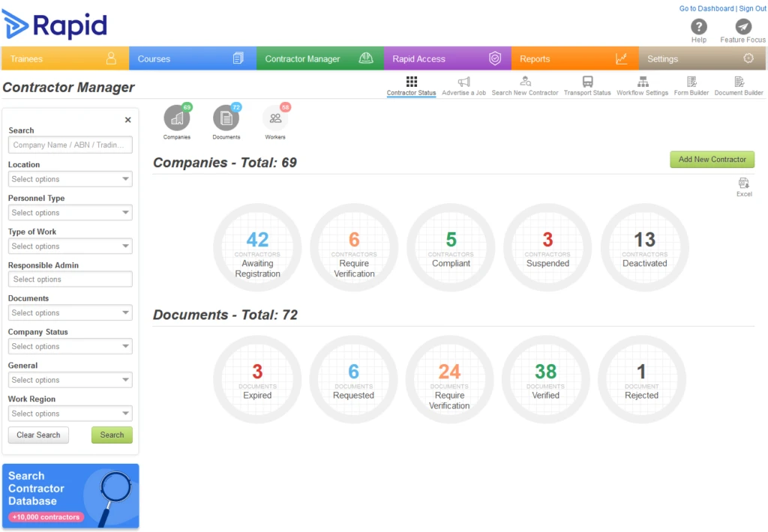The height and width of the screenshot is (532, 768).
Task: Open the Help icon
Action: 698,26
